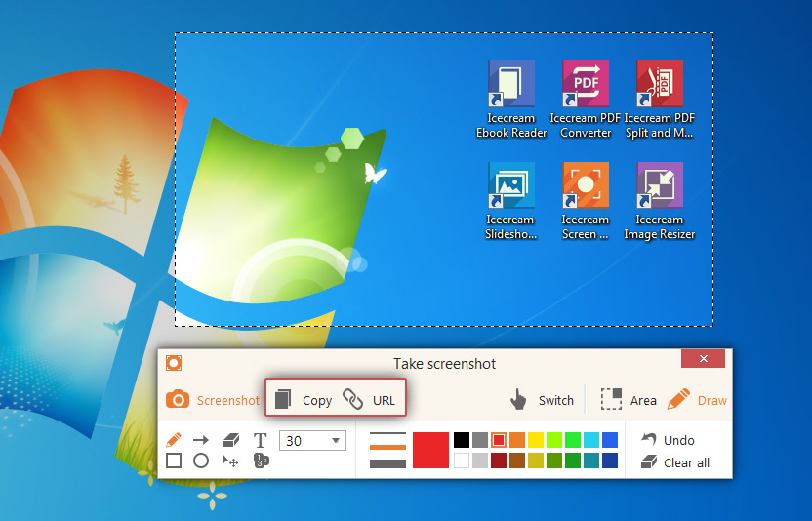Viewport: 812px width, 521px height.
Task: Pick the dark green color swatch
Action: [x=573, y=461]
